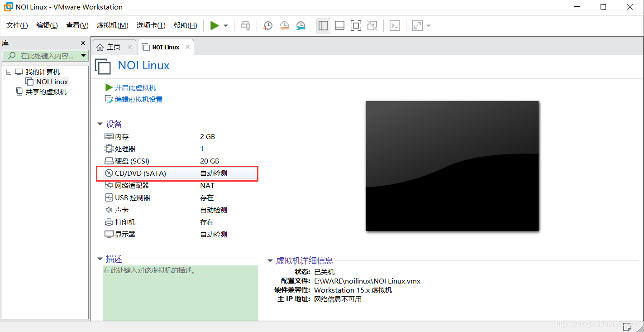Screen dimensions: 644x332
Task: Enter full screen mode toolbar icon
Action: click(356, 26)
